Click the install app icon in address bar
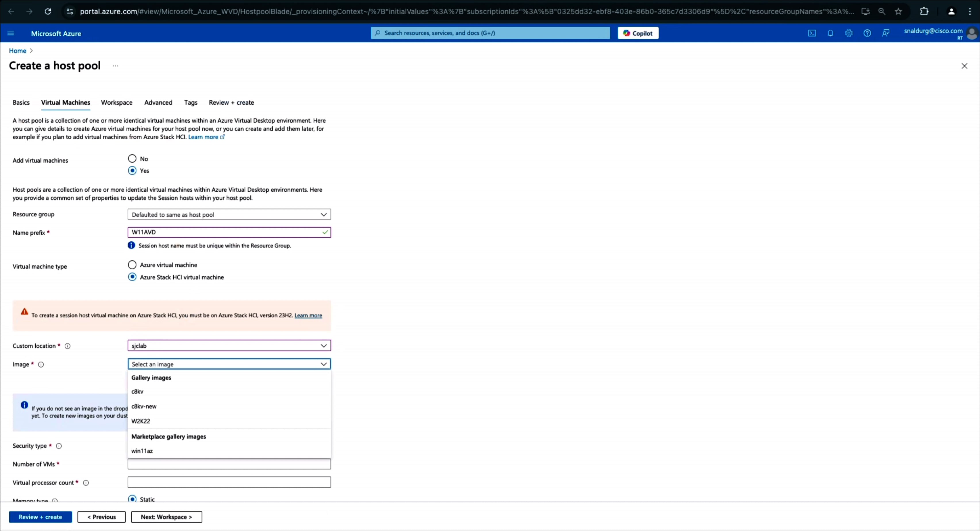This screenshot has width=980, height=531. (x=866, y=11)
